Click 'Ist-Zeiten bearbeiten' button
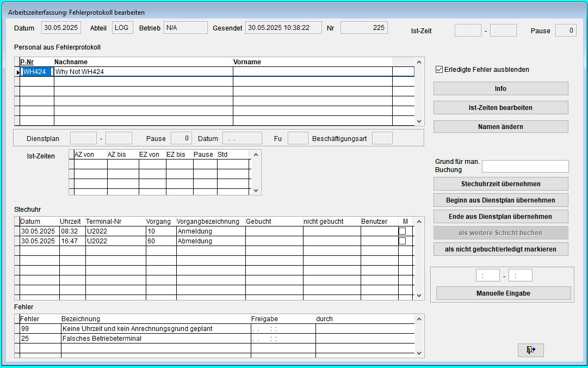 click(x=500, y=108)
